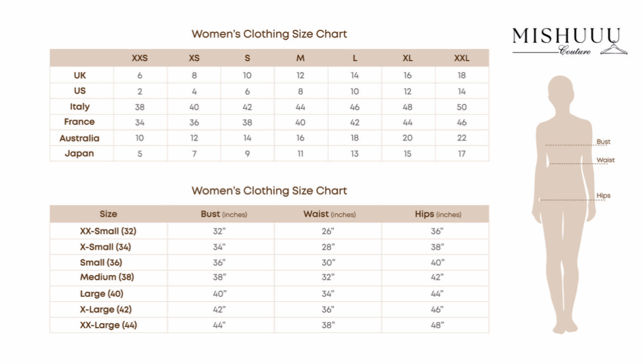Click the XXL column header
Viewport: 642px width, 364px height.
tap(461, 58)
